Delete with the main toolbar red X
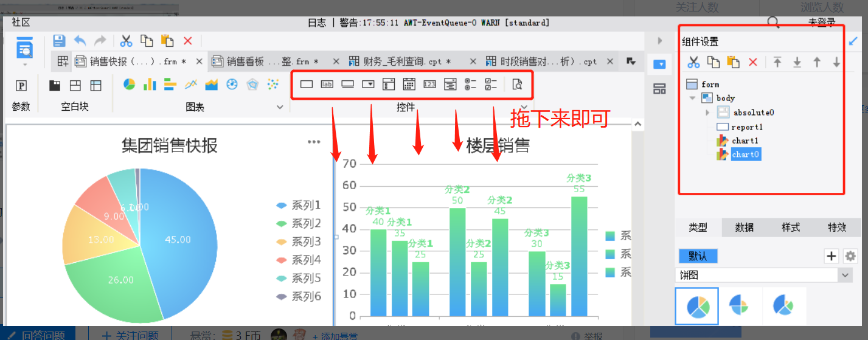The height and width of the screenshot is (340, 868). (x=187, y=41)
